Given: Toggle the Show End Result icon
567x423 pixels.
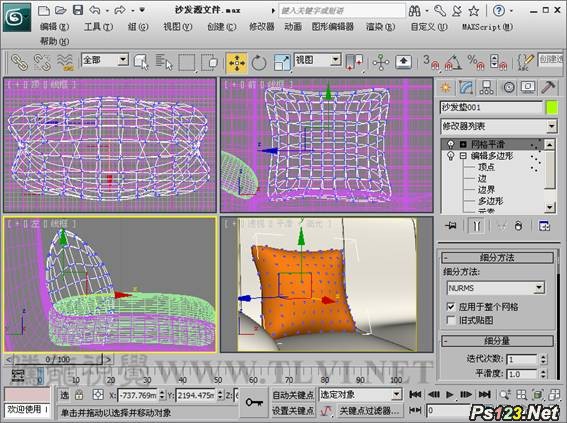Looking at the screenshot, I should pyautogui.click(x=476, y=226).
